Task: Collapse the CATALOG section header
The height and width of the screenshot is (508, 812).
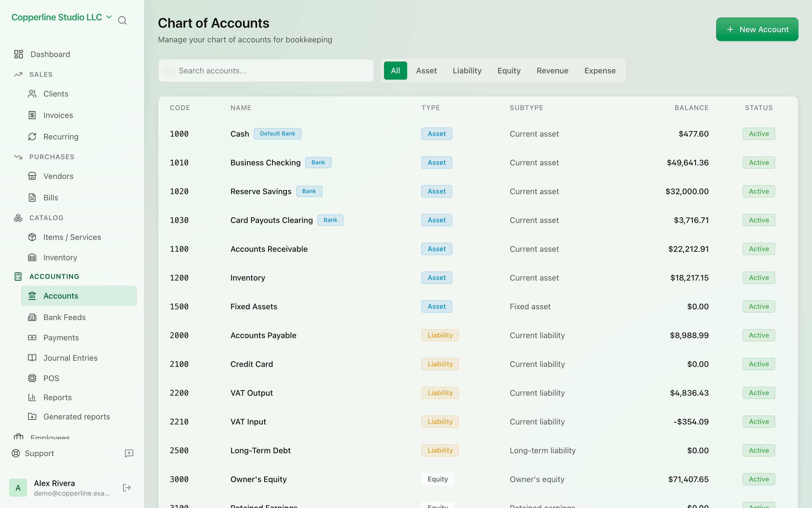Action: coord(46,218)
